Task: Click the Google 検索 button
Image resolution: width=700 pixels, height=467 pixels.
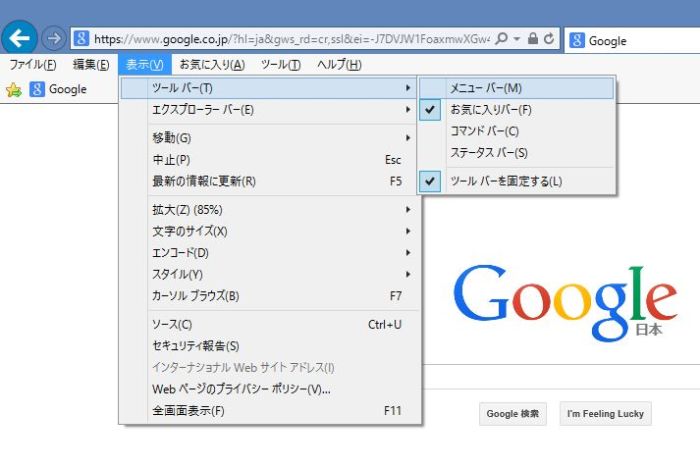Action: [512, 414]
